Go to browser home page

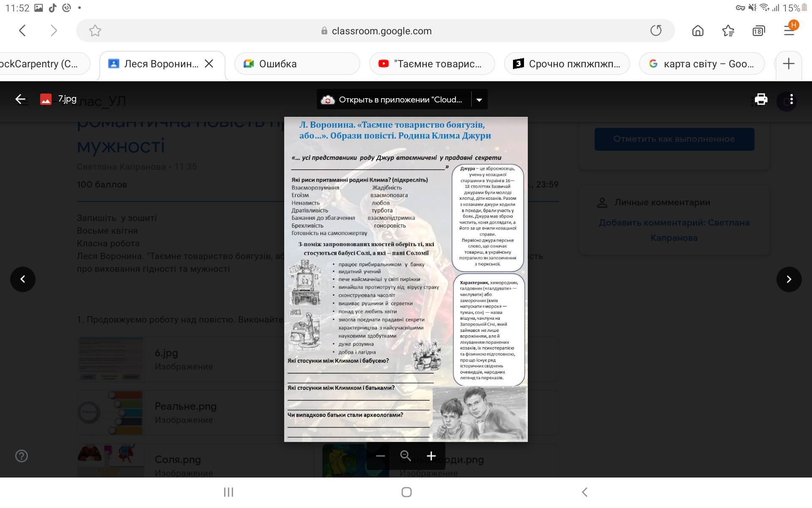[698, 30]
